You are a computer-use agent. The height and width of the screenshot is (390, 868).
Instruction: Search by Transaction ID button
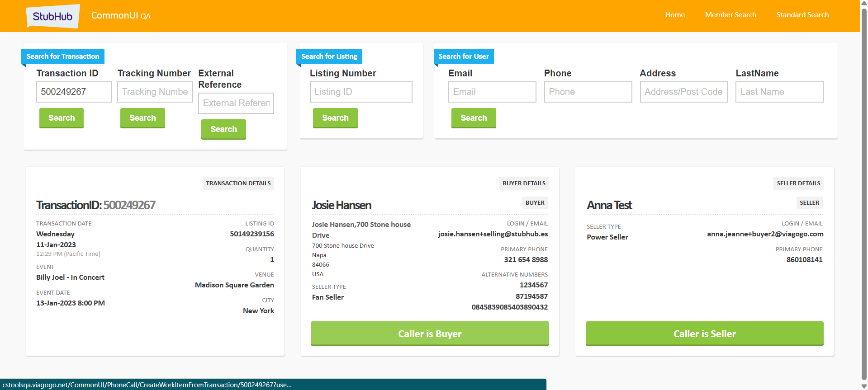coord(62,118)
